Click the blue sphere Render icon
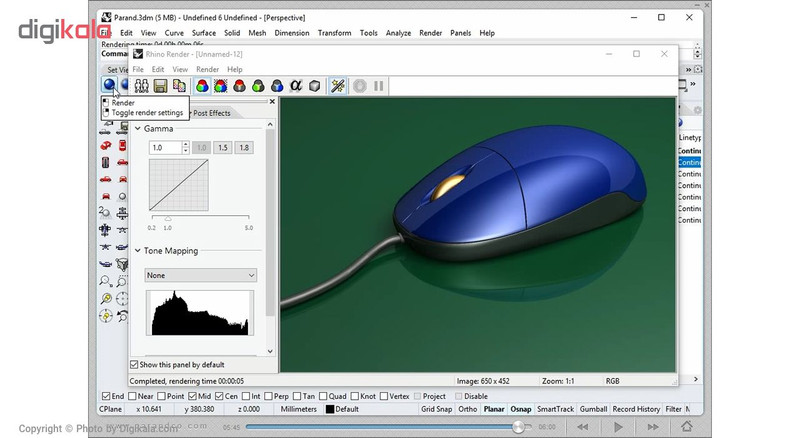This screenshot has height=438, width=800. click(x=109, y=85)
